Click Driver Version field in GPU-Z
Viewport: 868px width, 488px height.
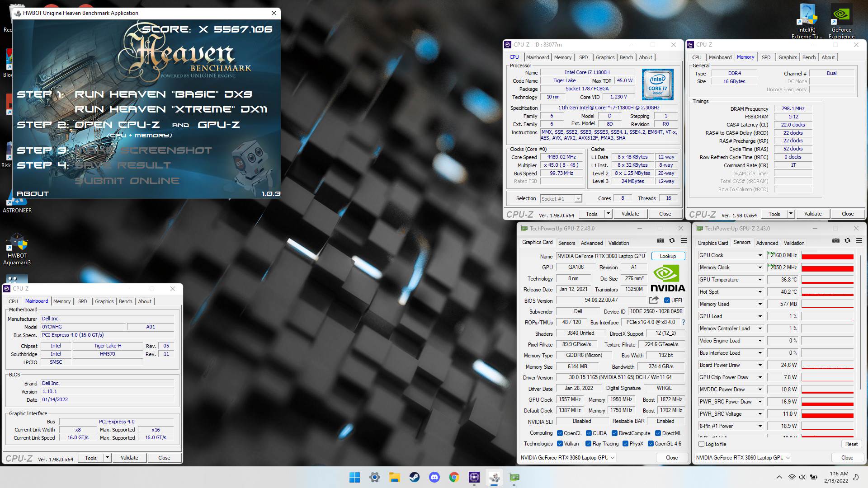[620, 377]
